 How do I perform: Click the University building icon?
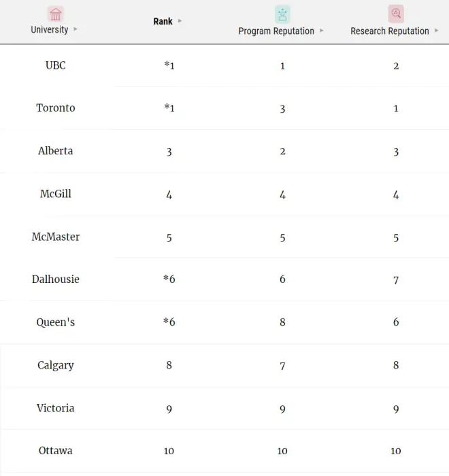point(56,14)
